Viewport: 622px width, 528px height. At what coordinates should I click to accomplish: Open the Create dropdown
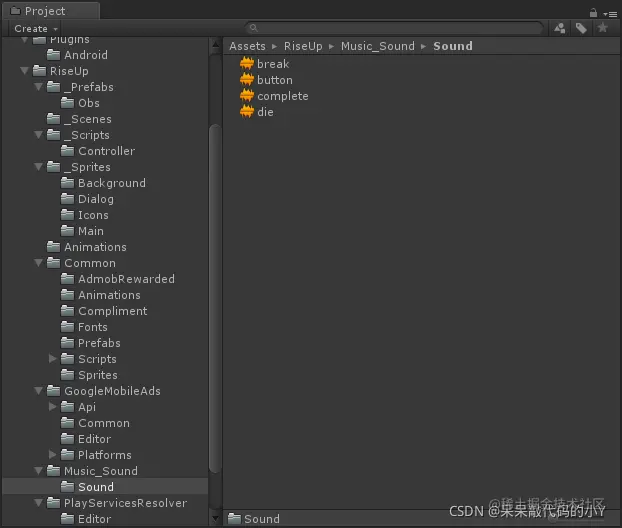click(x=36, y=29)
